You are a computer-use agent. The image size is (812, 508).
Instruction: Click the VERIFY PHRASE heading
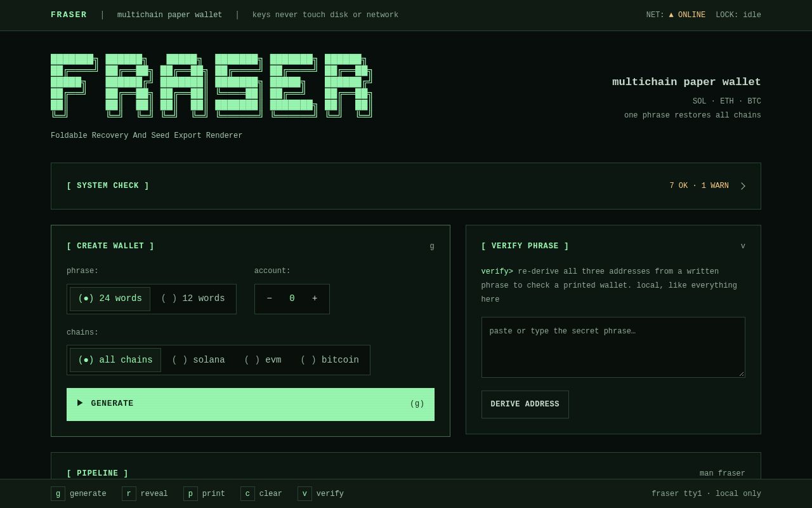point(525,246)
